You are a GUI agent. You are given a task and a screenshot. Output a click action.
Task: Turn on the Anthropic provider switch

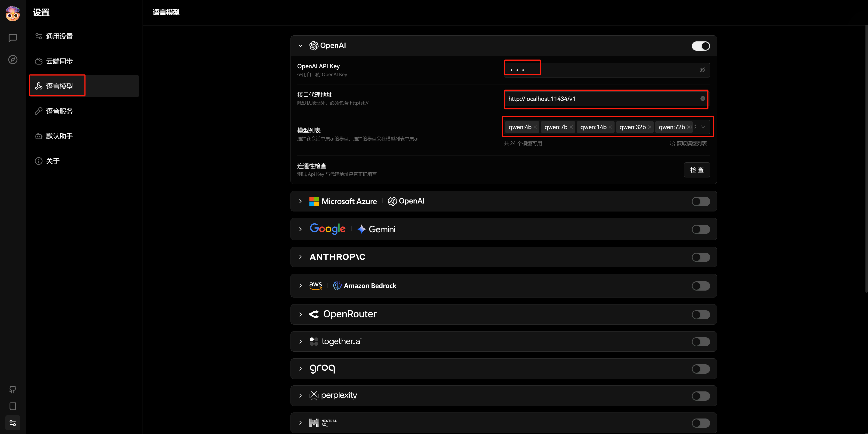pos(700,257)
